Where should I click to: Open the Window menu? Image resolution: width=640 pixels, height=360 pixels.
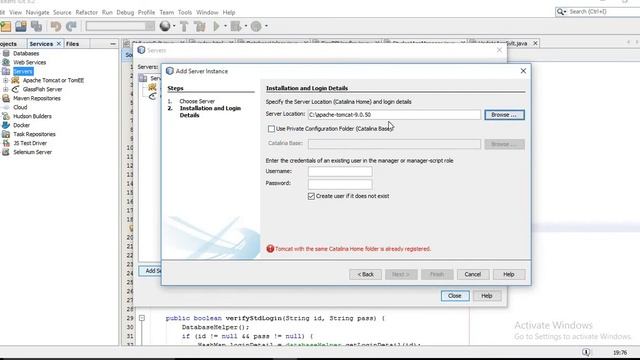coord(207,13)
